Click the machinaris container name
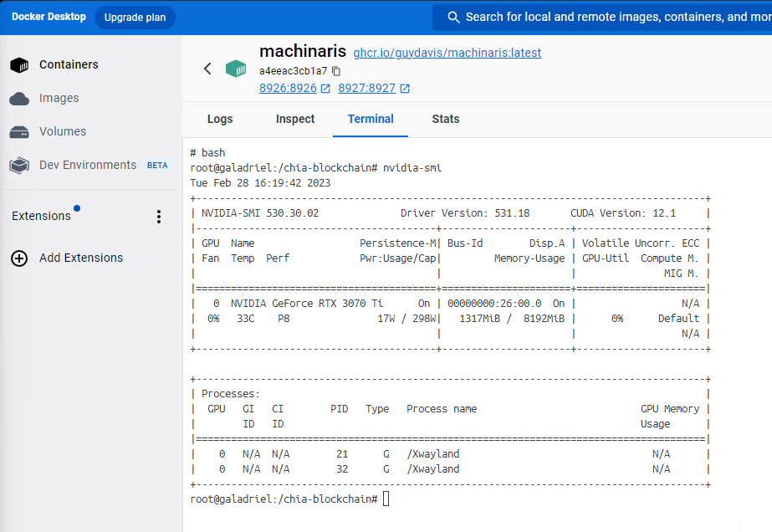 click(303, 51)
